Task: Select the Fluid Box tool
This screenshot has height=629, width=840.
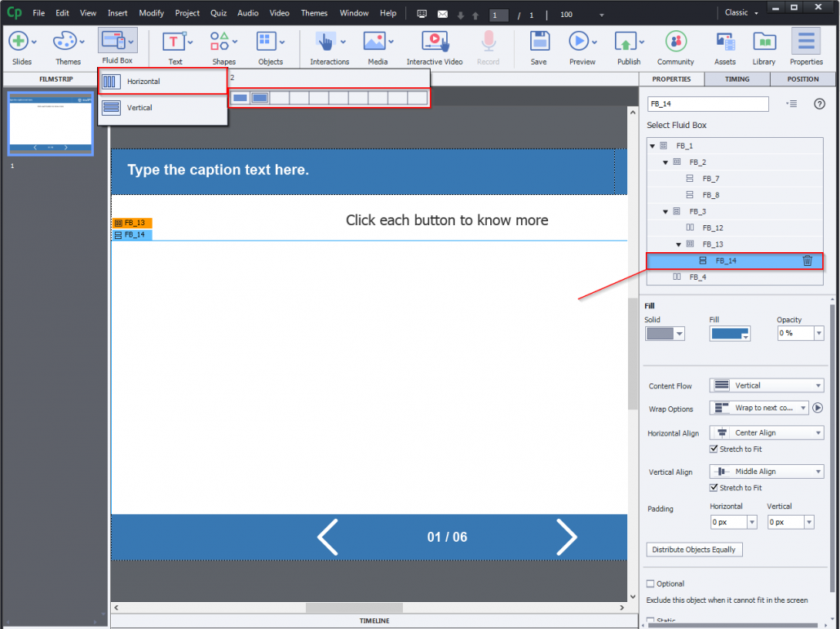Action: (114, 41)
